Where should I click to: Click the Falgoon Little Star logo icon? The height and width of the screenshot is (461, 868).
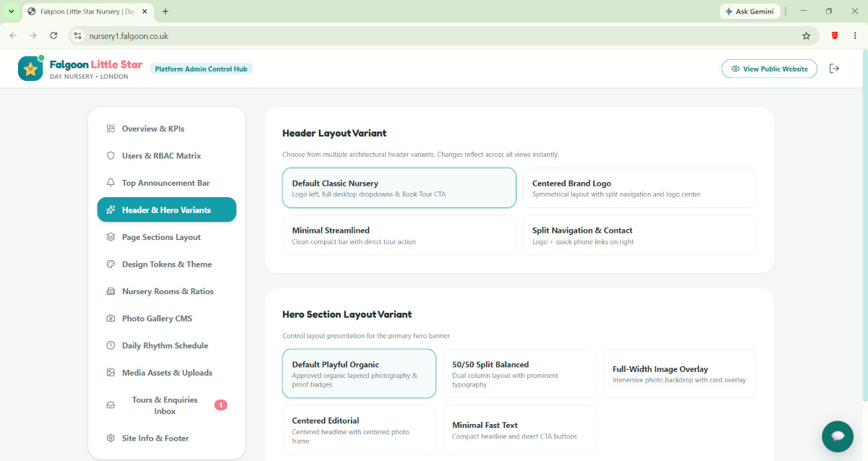pos(30,69)
